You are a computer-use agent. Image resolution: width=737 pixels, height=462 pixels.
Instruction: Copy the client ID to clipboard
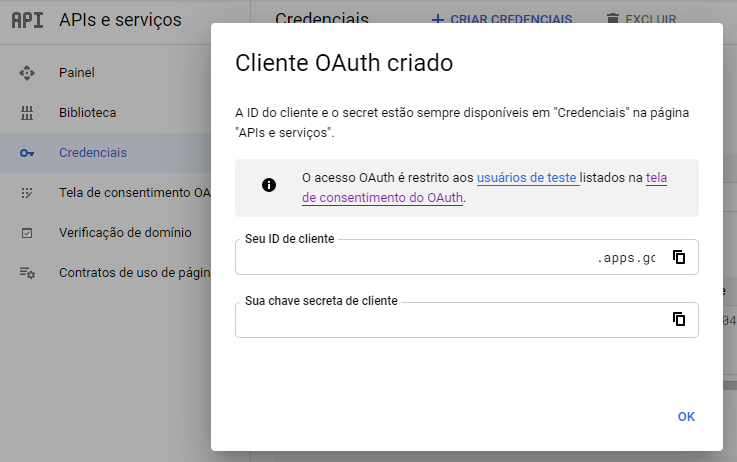coord(679,257)
